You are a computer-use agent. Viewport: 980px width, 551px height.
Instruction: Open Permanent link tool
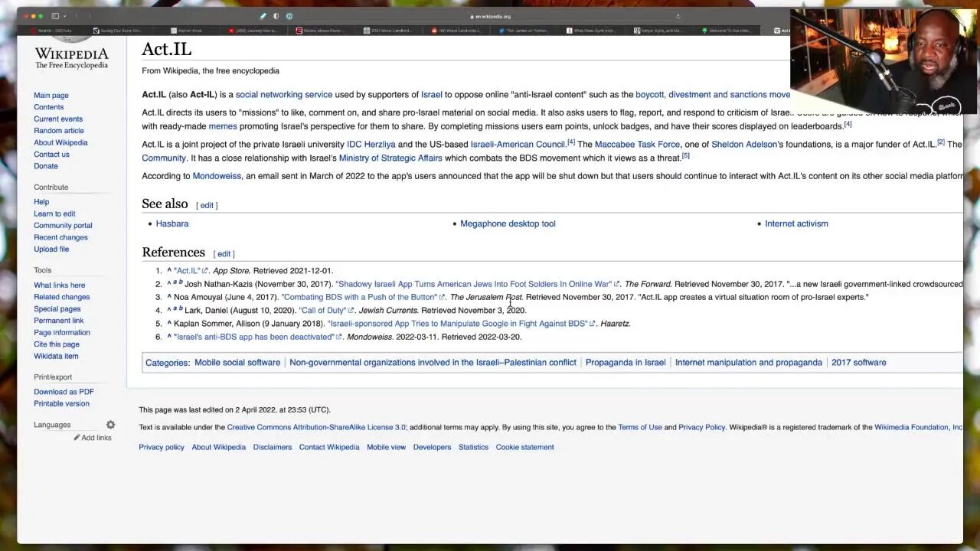[58, 321]
